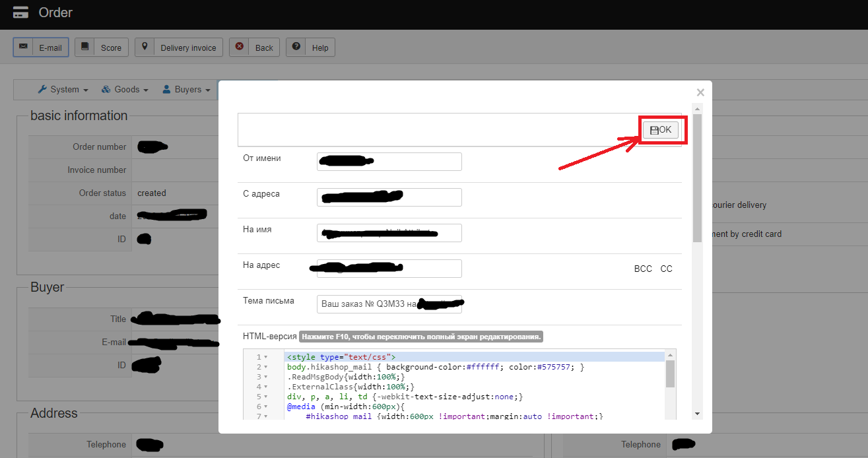Image resolution: width=868 pixels, height=458 pixels.
Task: Click the envelope icon on E-mail button
Action: [x=24, y=47]
